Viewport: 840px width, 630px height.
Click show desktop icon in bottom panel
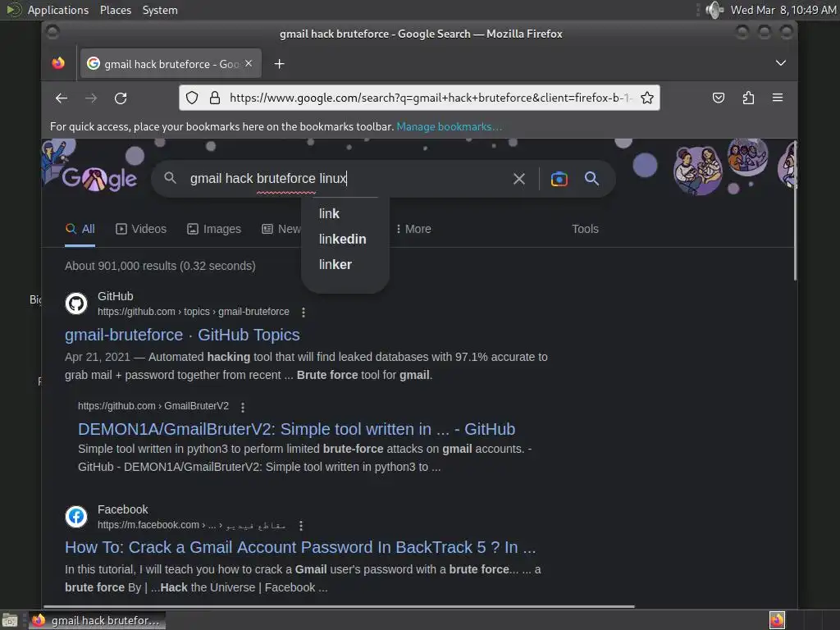tap(10, 620)
